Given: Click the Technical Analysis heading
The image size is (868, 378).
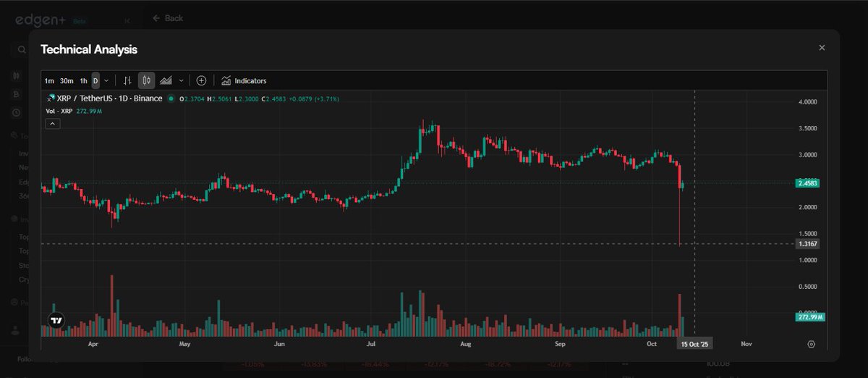Looking at the screenshot, I should coord(89,49).
